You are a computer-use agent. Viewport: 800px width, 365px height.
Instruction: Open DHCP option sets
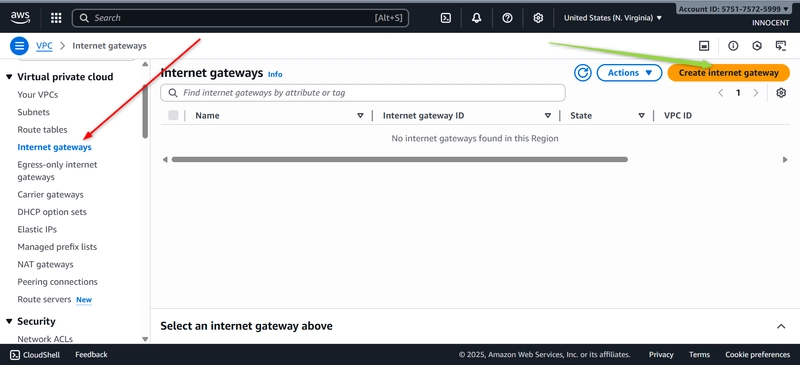(52, 212)
